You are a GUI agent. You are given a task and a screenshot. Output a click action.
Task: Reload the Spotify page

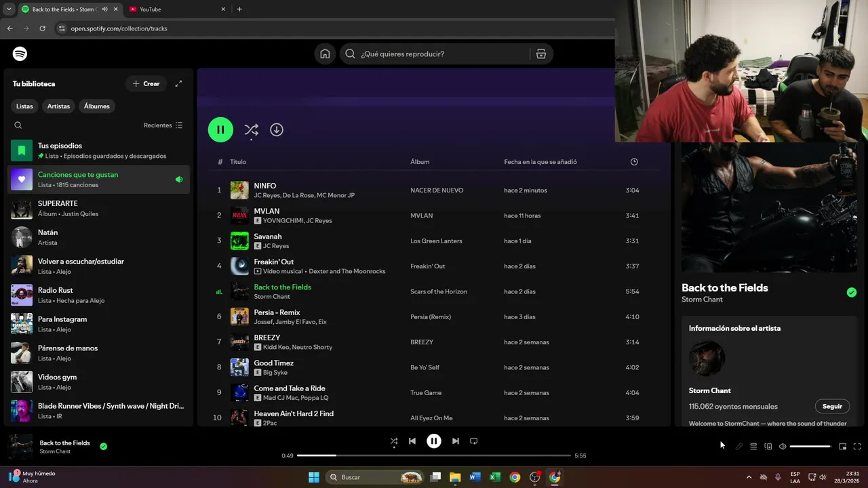coord(43,28)
